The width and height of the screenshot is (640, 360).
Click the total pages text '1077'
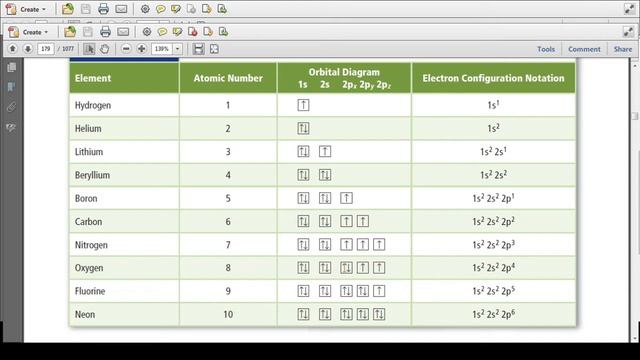click(68, 49)
